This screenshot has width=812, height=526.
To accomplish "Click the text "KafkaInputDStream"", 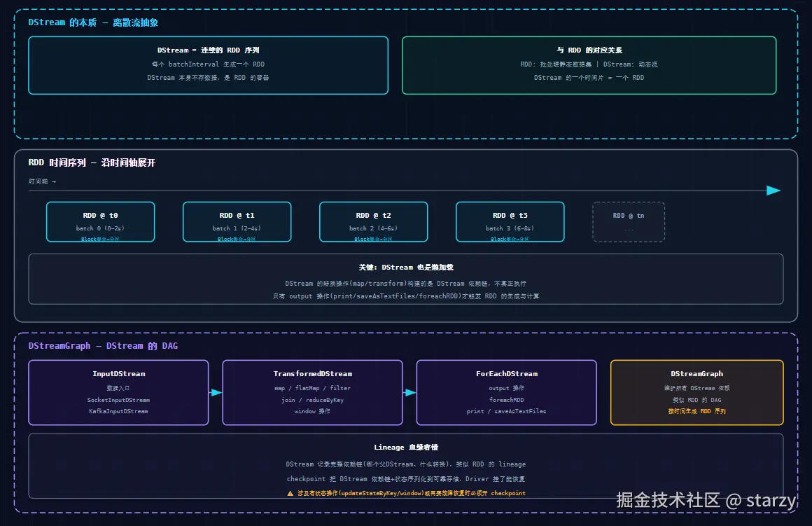I will [118, 411].
